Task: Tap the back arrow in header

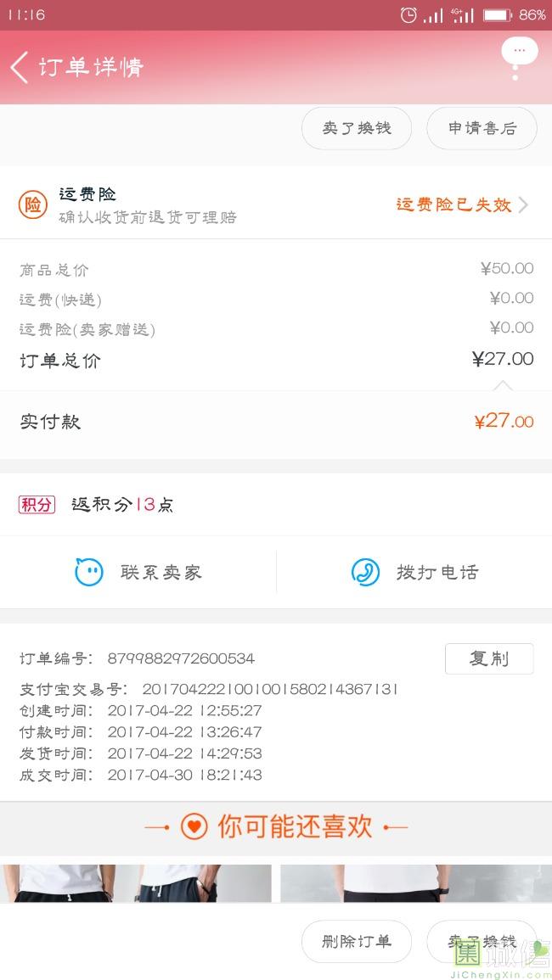Action: 20,67
